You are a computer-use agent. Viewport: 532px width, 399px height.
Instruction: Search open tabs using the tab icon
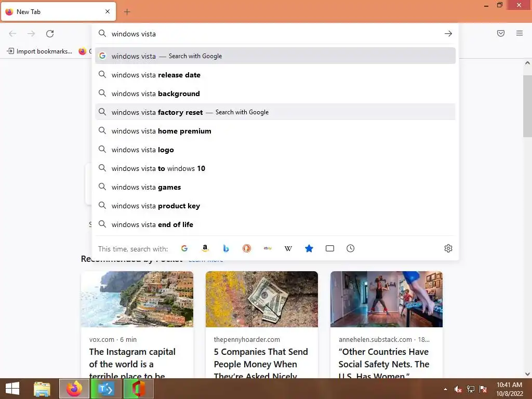tap(330, 248)
